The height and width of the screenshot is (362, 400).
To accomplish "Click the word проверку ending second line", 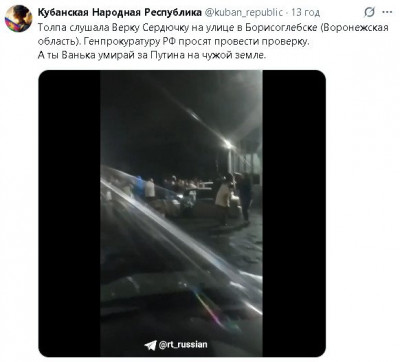I will click(x=288, y=42).
